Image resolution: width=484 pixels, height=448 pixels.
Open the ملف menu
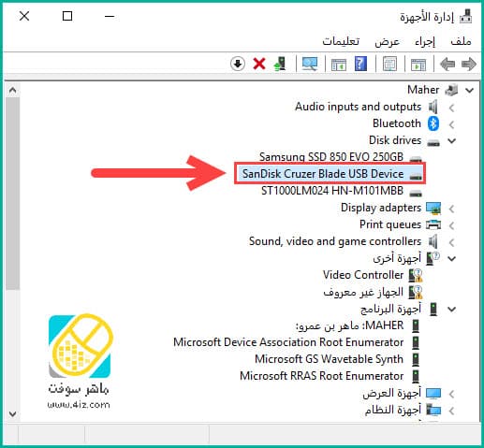pos(461,41)
